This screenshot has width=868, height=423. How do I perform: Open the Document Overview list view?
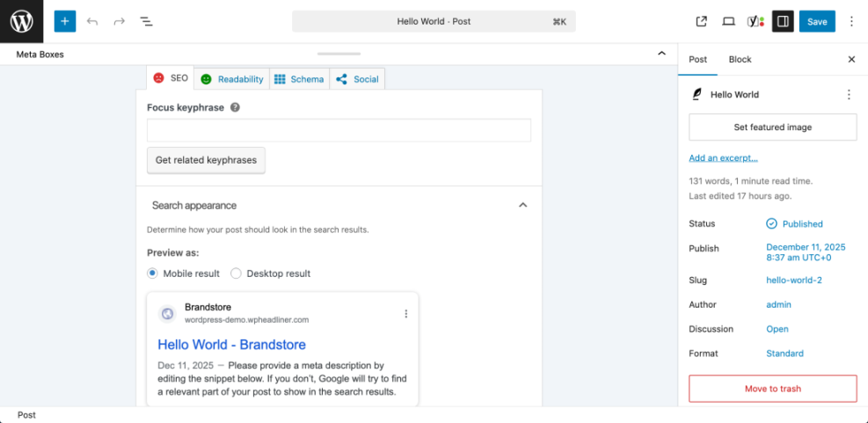pos(146,22)
